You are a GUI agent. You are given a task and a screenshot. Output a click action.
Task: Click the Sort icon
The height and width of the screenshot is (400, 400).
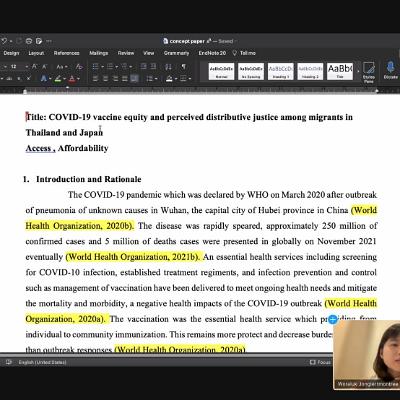tap(168, 67)
